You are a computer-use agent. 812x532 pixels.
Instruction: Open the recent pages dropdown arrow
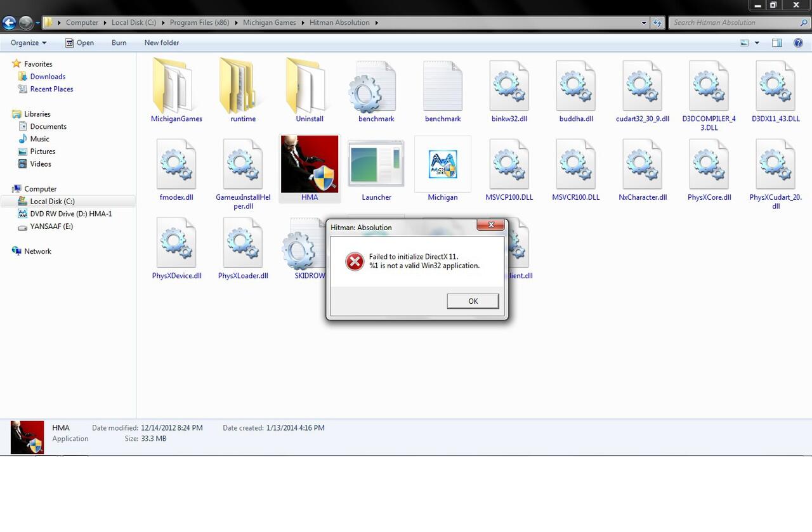tap(37, 23)
